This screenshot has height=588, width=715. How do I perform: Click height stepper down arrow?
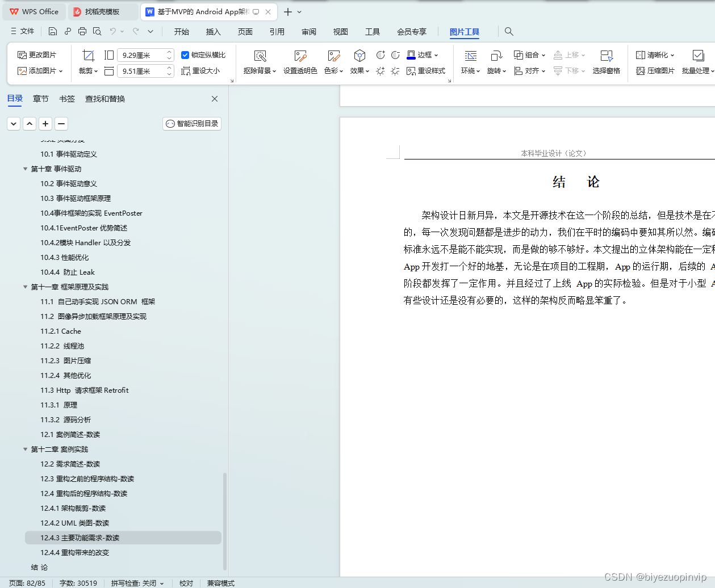click(169, 74)
